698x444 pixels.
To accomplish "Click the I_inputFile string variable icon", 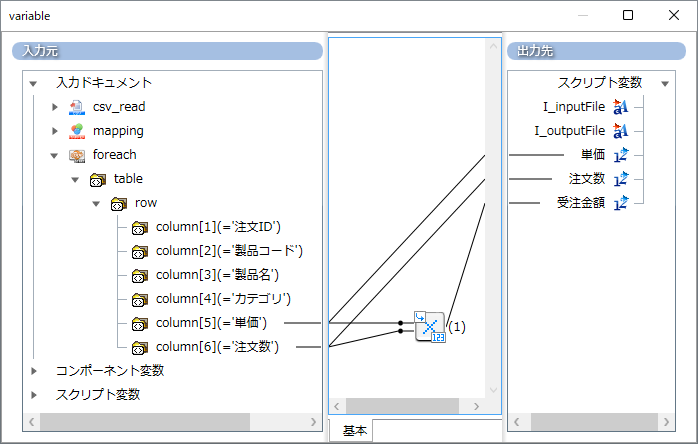I will point(621,107).
